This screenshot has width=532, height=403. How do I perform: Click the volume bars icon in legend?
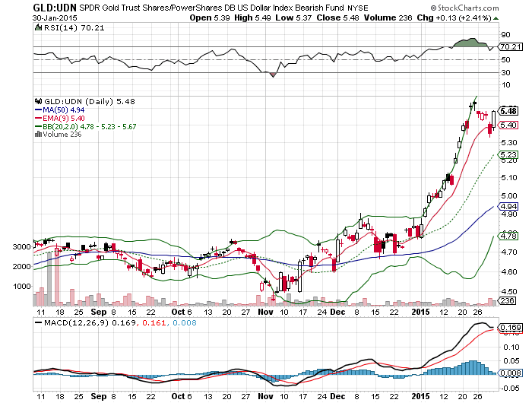tap(38, 134)
